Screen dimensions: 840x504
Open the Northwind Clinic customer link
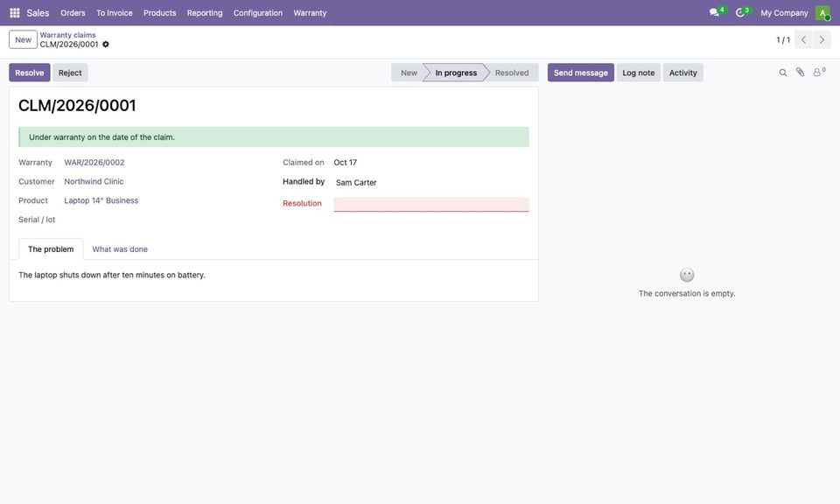pyautogui.click(x=94, y=182)
